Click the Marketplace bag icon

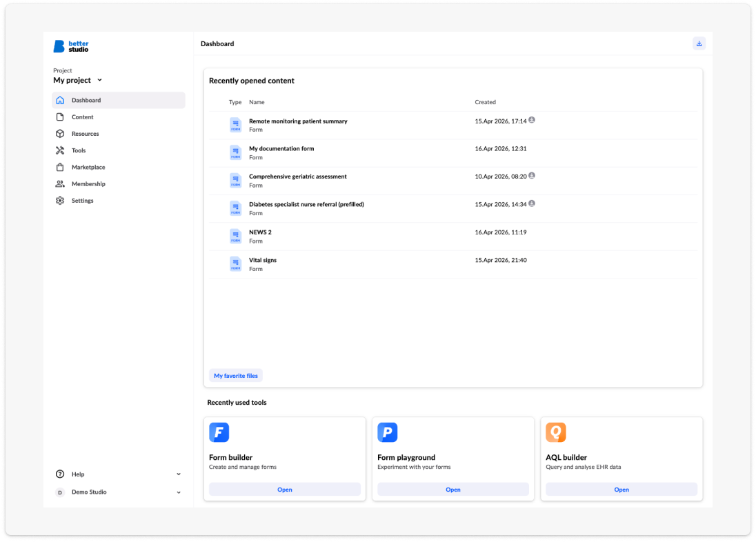point(60,168)
